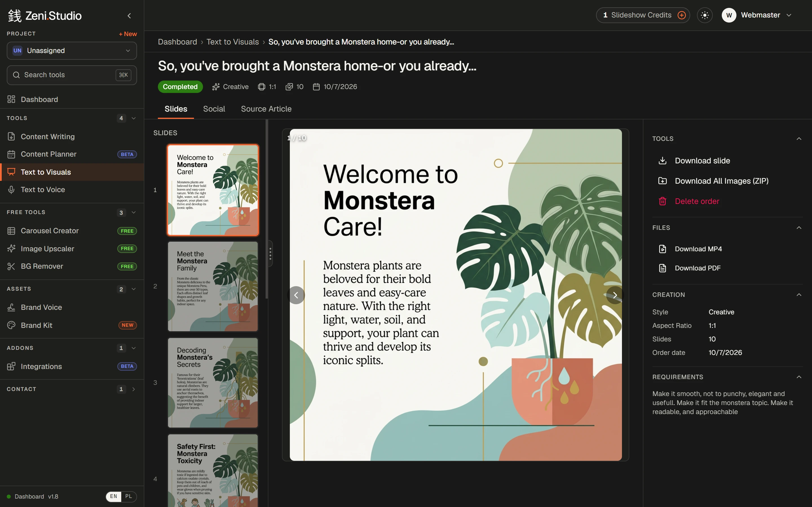This screenshot has width=812, height=507.
Task: Collapse the sidebar with the arrow icon
Action: [x=129, y=15]
